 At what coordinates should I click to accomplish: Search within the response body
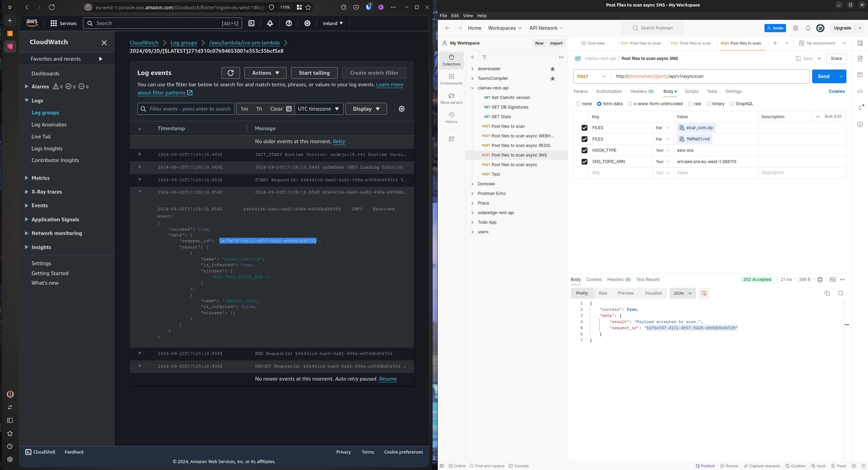[x=841, y=293]
